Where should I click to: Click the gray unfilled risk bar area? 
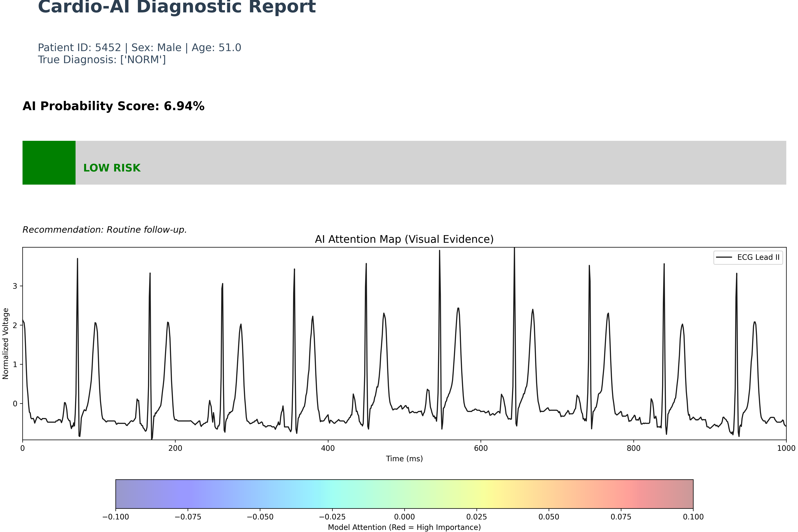point(441,163)
